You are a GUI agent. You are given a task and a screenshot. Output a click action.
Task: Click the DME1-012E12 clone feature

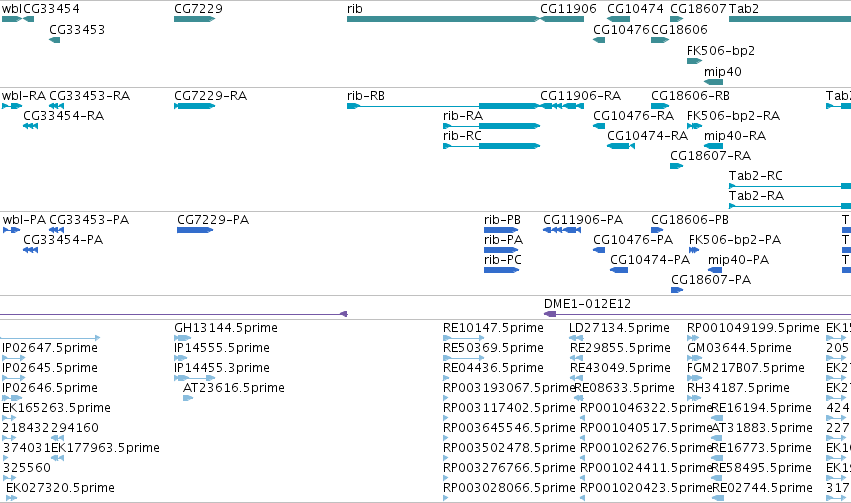point(697,314)
